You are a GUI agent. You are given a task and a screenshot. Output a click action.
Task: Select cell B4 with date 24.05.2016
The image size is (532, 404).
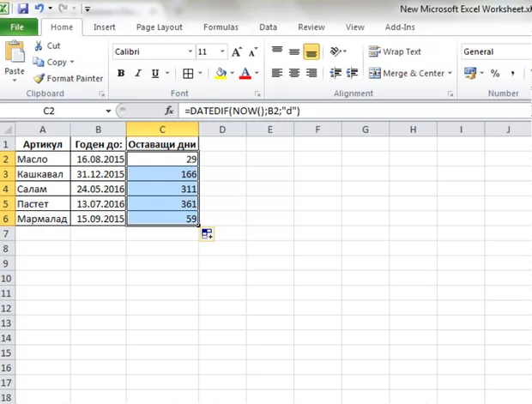point(98,189)
